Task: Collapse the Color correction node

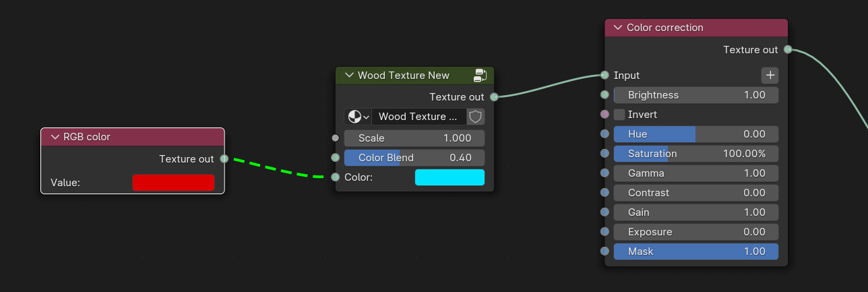Action: [x=617, y=28]
